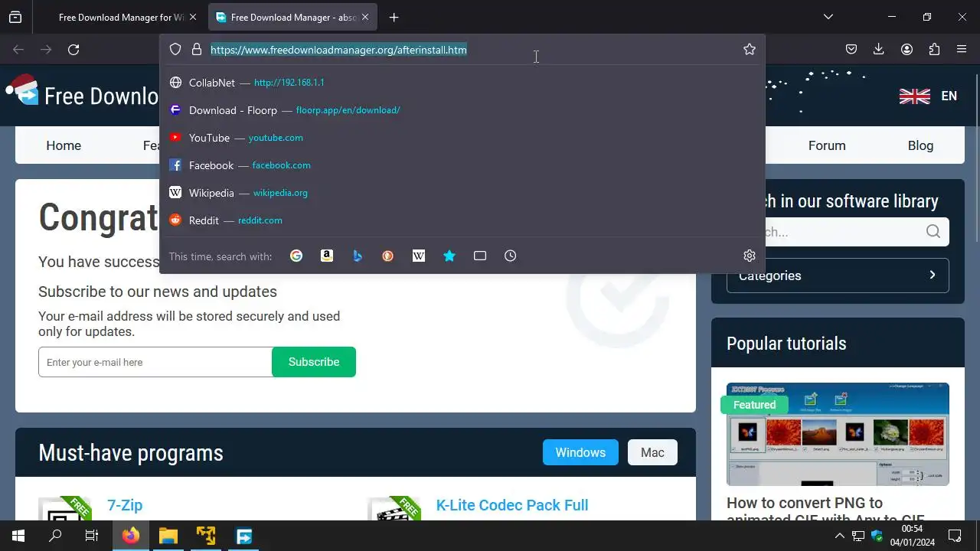Select the YouTube suggestion
Image resolution: width=980 pixels, height=551 pixels.
click(x=462, y=138)
